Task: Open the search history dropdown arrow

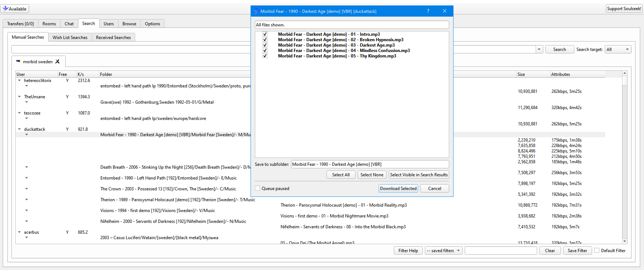Action: (x=539, y=49)
